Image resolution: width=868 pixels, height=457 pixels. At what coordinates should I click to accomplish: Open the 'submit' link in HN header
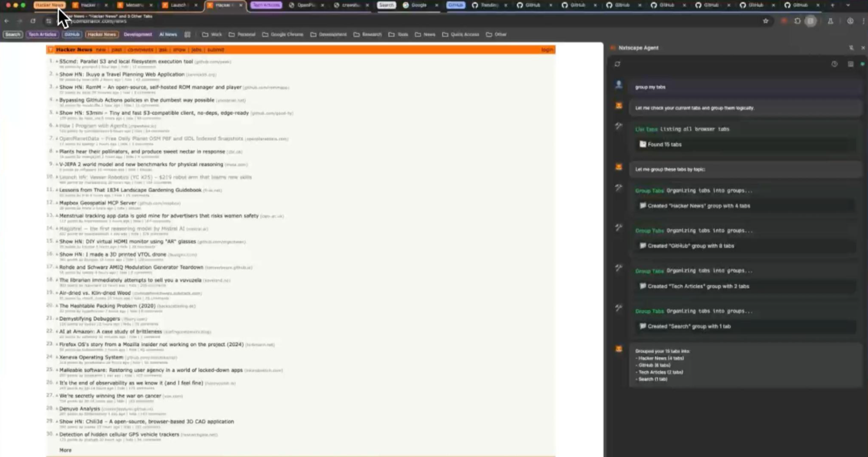pos(216,50)
